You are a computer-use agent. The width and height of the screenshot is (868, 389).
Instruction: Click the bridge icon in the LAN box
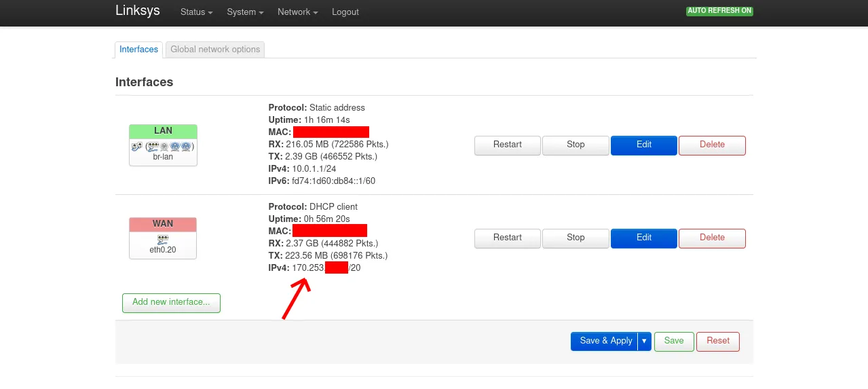[136, 146]
